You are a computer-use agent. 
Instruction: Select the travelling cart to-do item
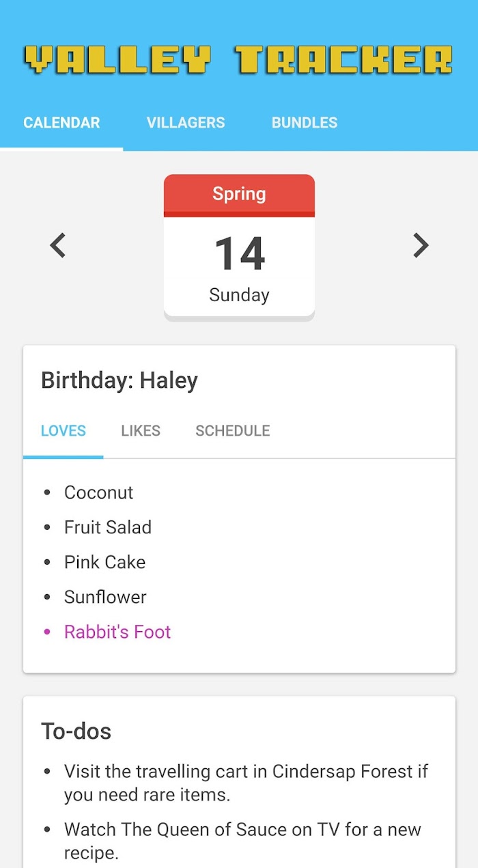click(x=246, y=783)
